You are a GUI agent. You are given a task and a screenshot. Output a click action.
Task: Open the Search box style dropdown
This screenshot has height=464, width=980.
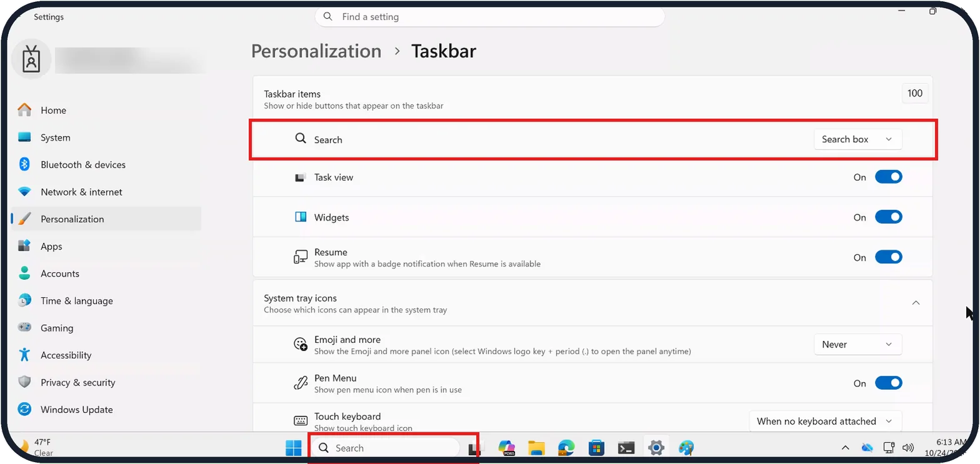point(857,139)
